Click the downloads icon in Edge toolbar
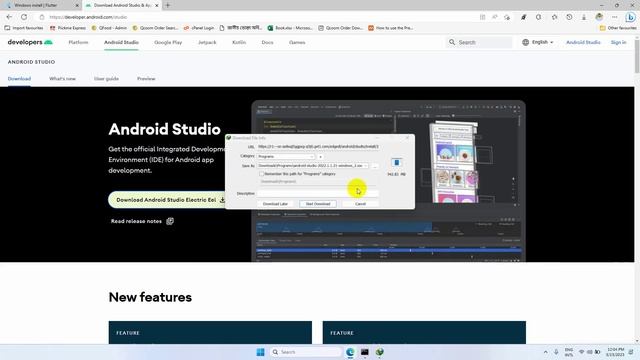Viewport: 640px width, 360px height. (x=584, y=17)
